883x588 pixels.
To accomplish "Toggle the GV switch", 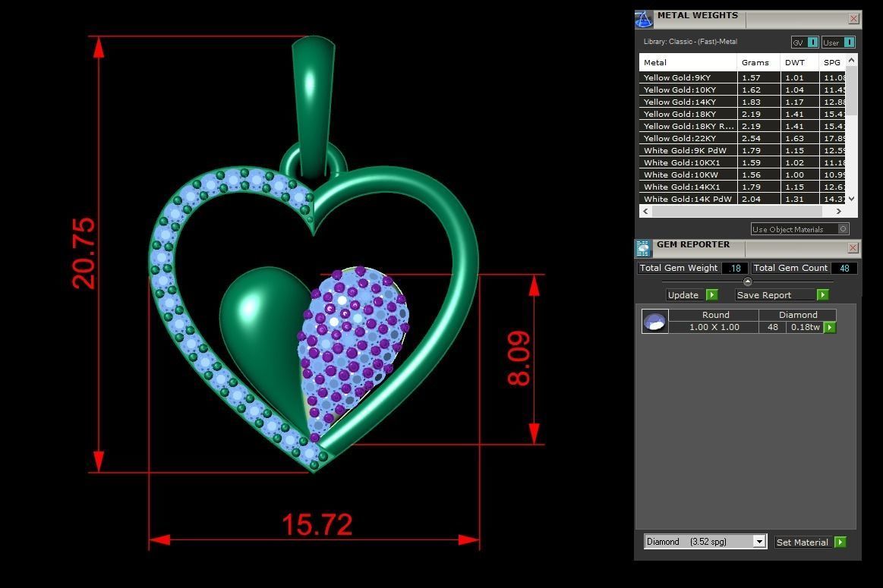I will tap(812, 42).
